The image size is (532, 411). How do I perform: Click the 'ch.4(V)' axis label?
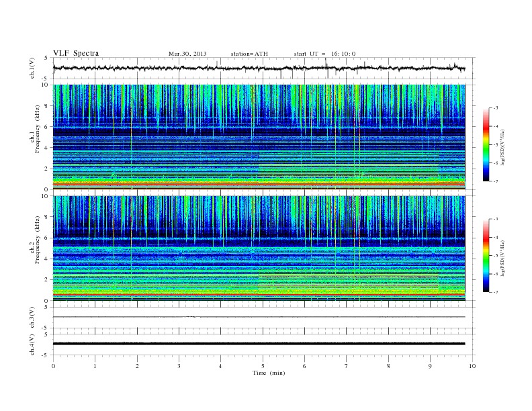32,345
